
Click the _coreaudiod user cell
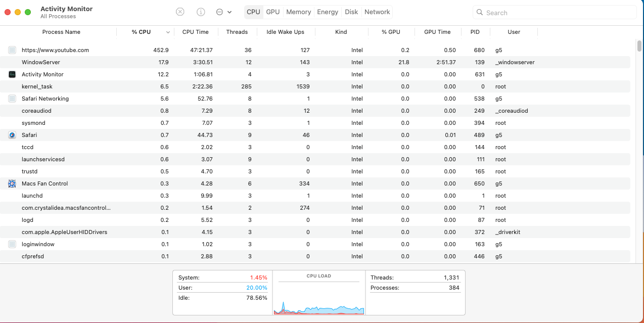click(x=512, y=111)
